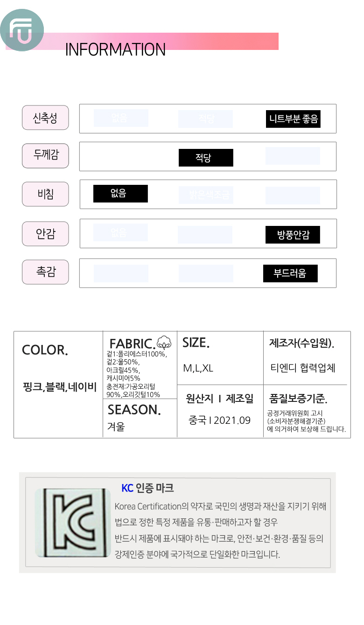Click the 촉감 label button

(x=45, y=272)
